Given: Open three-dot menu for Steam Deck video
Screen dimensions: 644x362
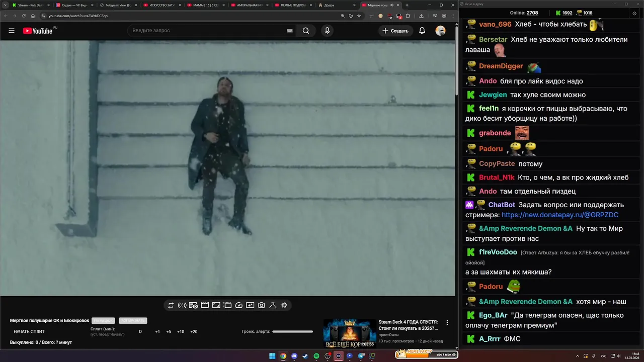Looking at the screenshot, I should coord(447,323).
